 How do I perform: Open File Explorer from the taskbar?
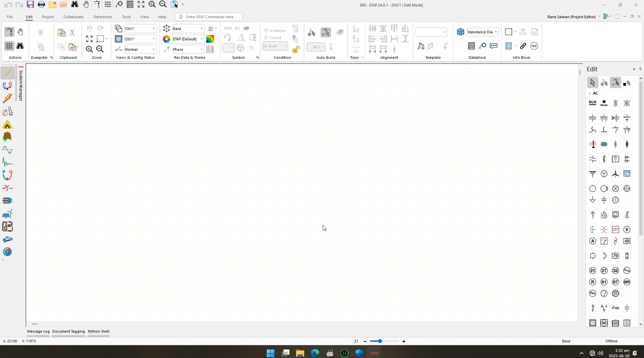[x=300, y=353]
